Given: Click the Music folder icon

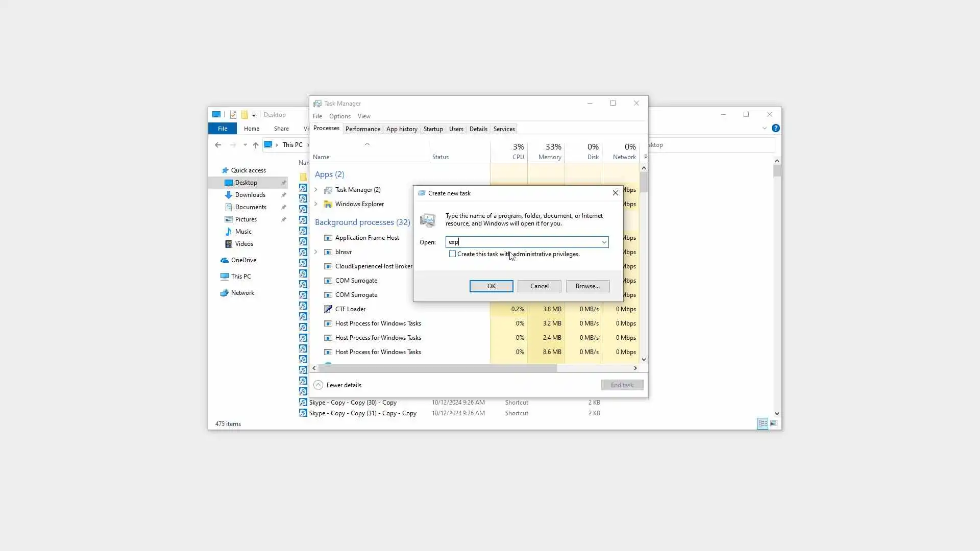Looking at the screenshot, I should coord(228,232).
